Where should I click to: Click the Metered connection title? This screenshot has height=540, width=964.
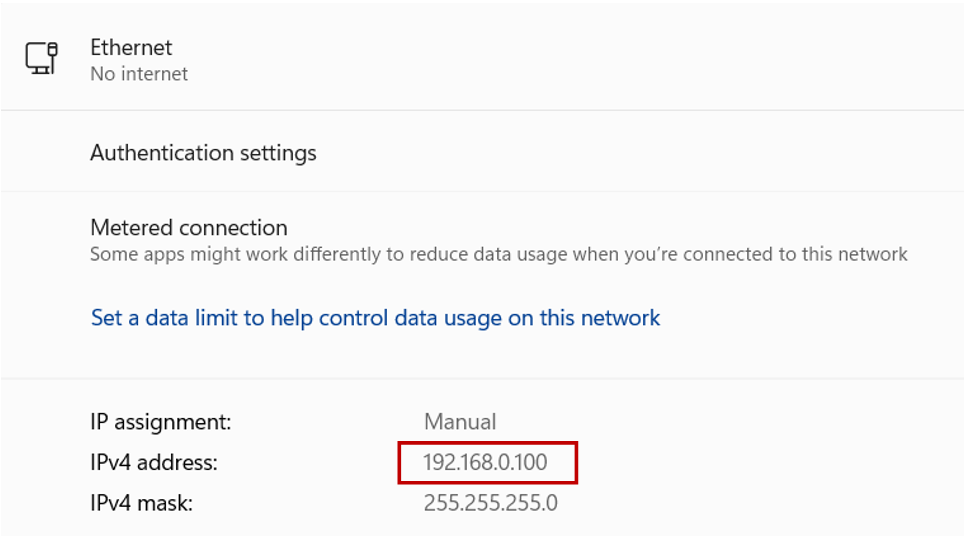(x=189, y=228)
